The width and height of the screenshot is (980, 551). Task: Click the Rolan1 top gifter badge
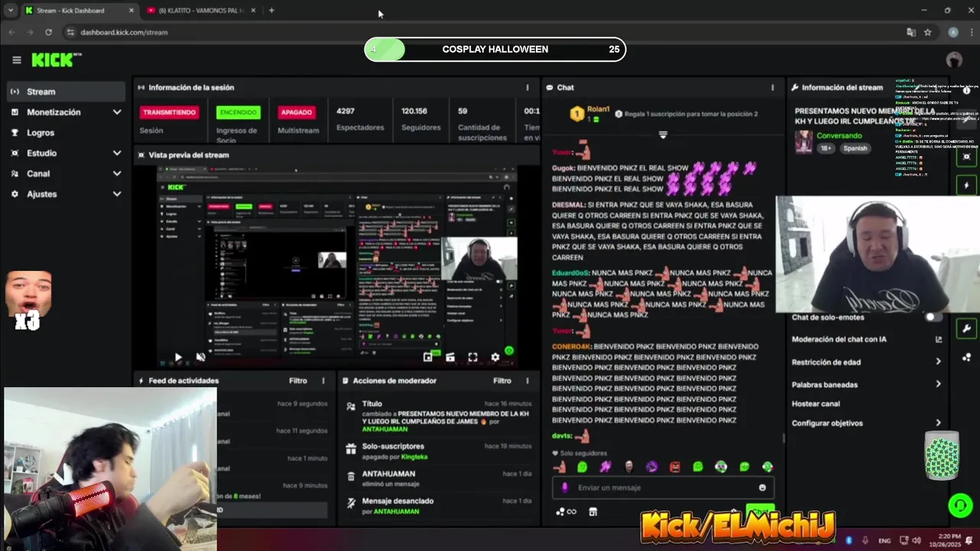(x=577, y=114)
